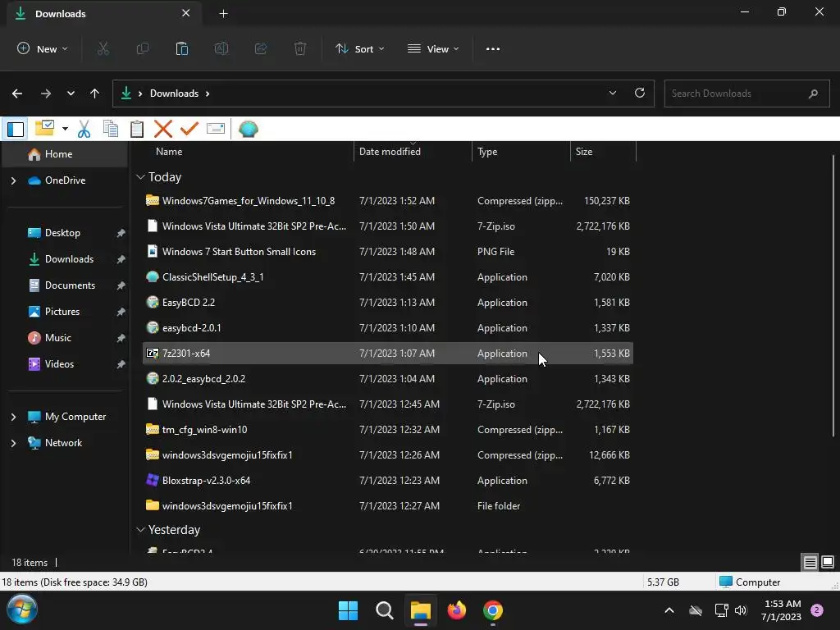Open Videos in navigation pane

pyautogui.click(x=66, y=364)
